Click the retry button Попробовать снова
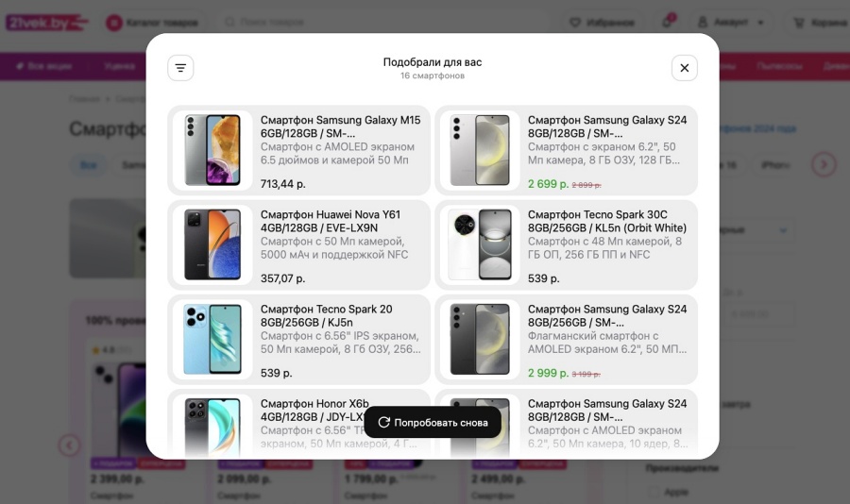The height and width of the screenshot is (504, 850). [433, 422]
